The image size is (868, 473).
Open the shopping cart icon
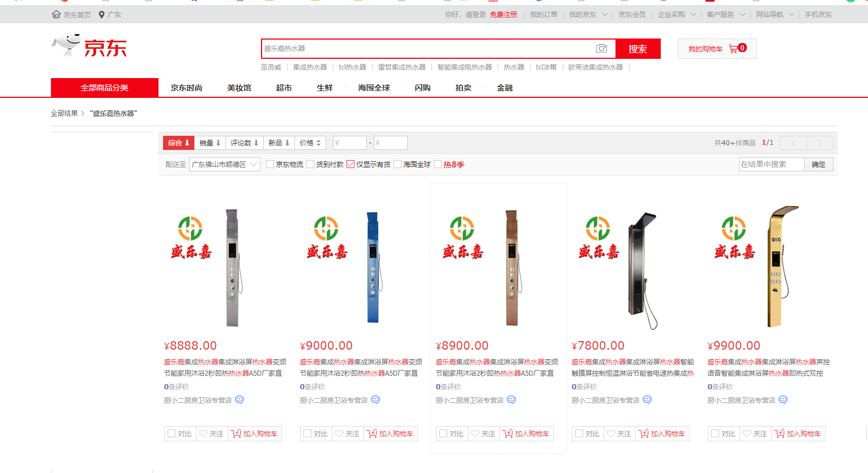[733, 49]
